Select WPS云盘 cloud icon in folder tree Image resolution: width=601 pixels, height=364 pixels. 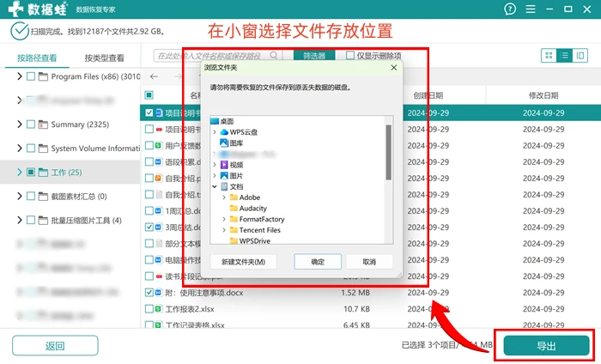click(x=224, y=132)
